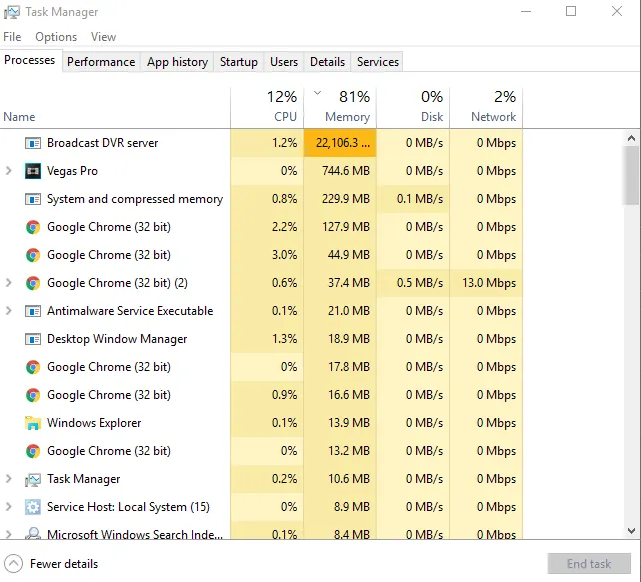Click the Antimalware Service Executable icon
The height and width of the screenshot is (582, 641).
pyautogui.click(x=33, y=311)
